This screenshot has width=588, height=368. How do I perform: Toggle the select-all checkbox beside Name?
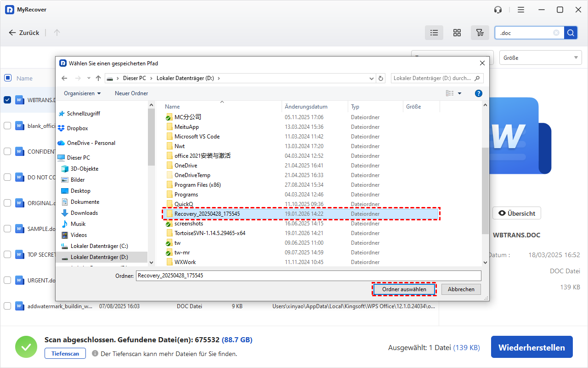pyautogui.click(x=8, y=78)
